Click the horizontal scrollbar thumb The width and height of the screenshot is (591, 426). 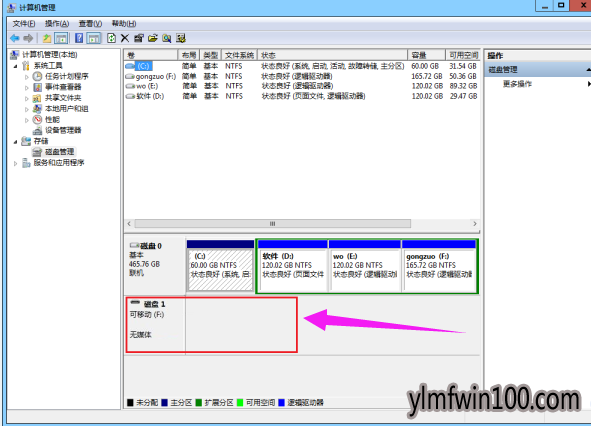273,224
